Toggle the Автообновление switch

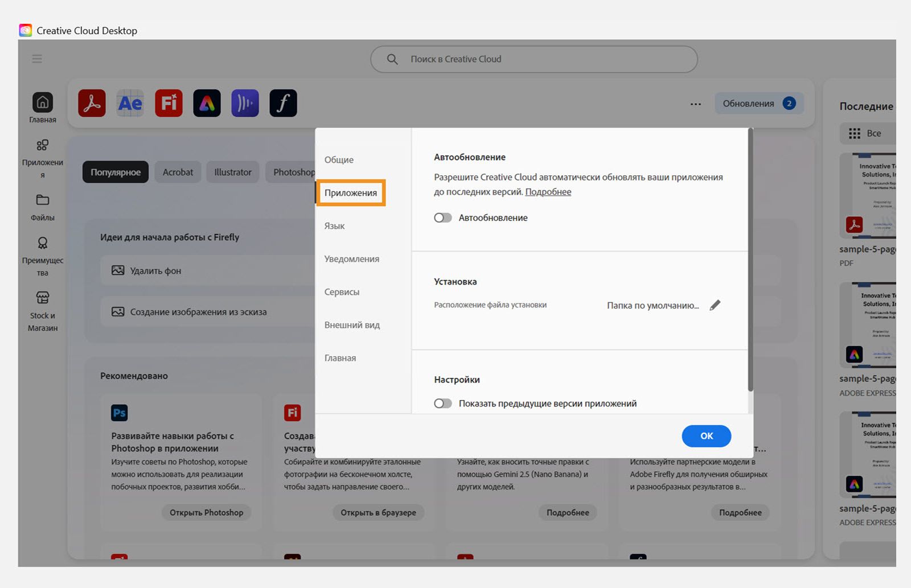pos(443,217)
